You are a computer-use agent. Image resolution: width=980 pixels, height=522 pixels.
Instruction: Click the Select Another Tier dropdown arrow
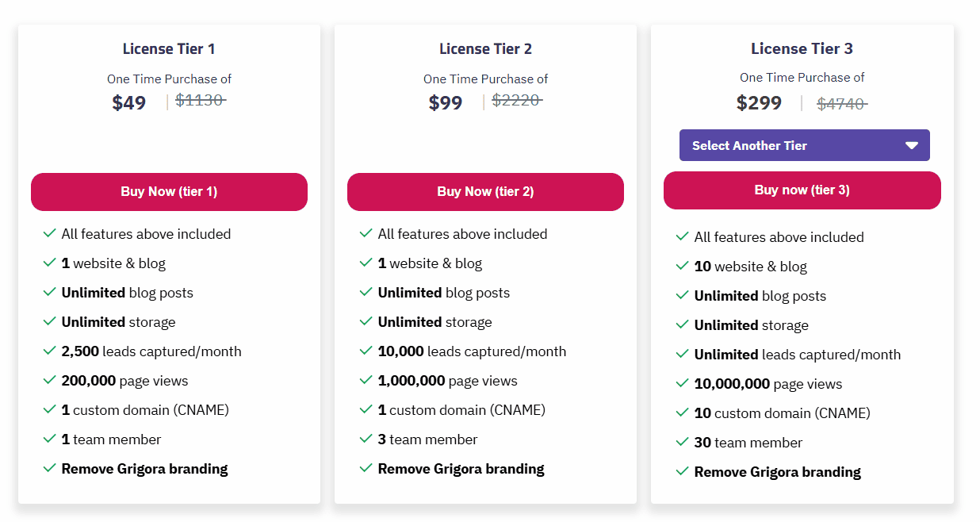(x=912, y=146)
